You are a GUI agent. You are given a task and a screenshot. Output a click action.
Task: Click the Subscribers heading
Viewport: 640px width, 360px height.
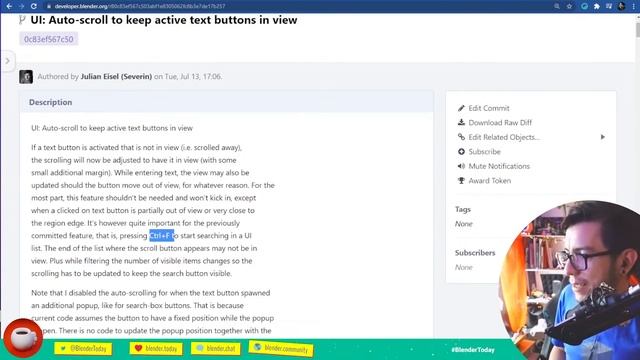click(475, 253)
